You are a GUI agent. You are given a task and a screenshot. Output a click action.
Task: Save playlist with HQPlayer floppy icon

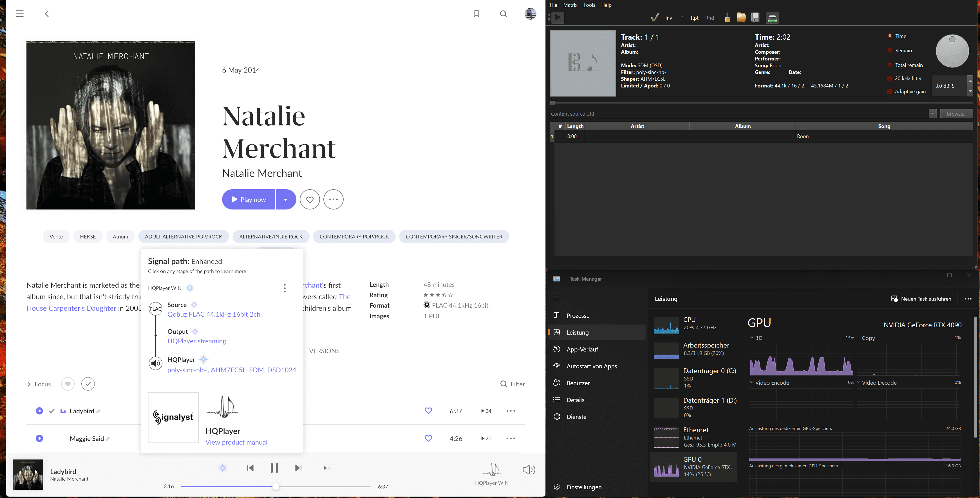755,17
